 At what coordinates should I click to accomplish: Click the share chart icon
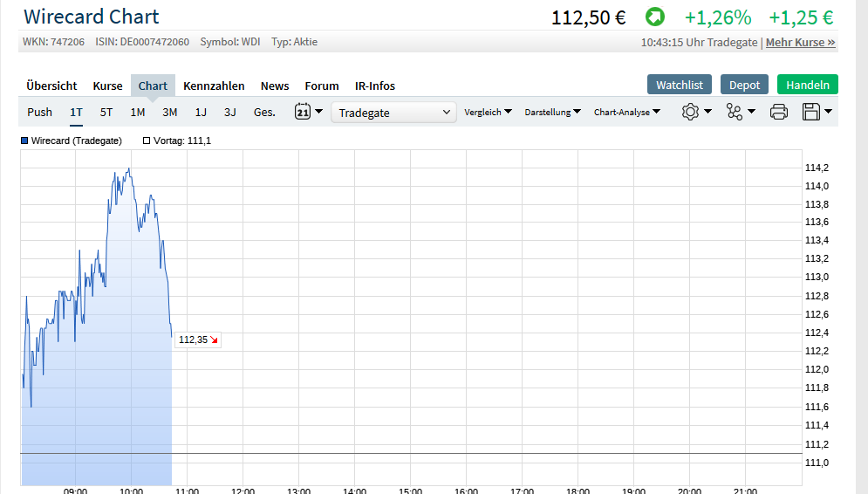pos(735,112)
